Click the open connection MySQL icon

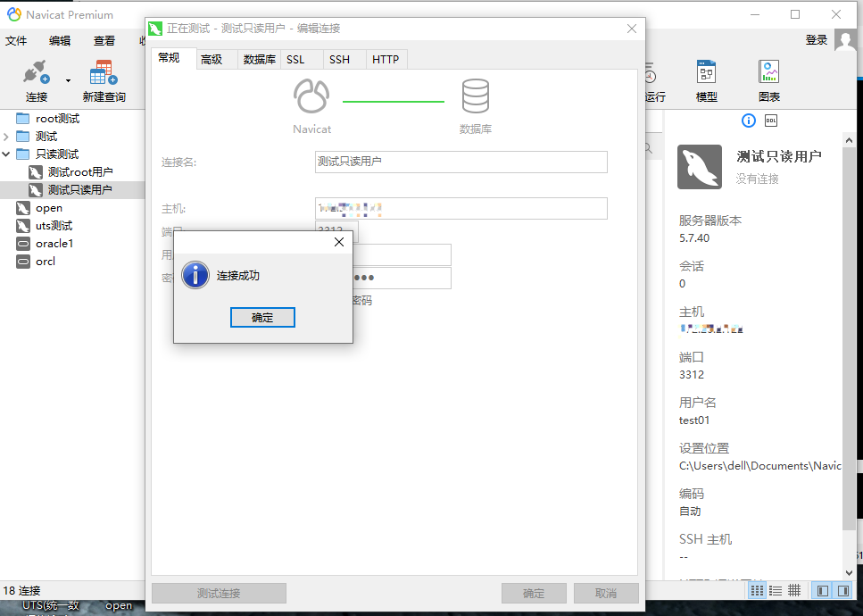point(23,208)
